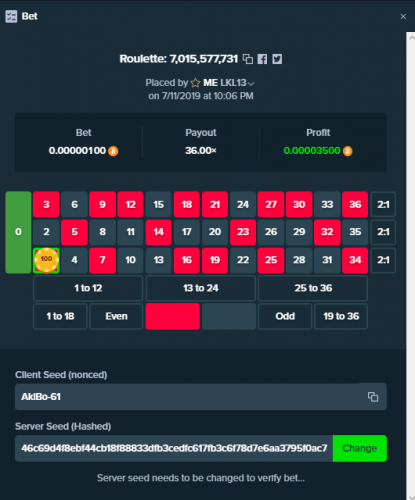Image resolution: width=415 pixels, height=500 pixels.
Task: Copy the client seed AkIBo-61
Action: pos(373,397)
